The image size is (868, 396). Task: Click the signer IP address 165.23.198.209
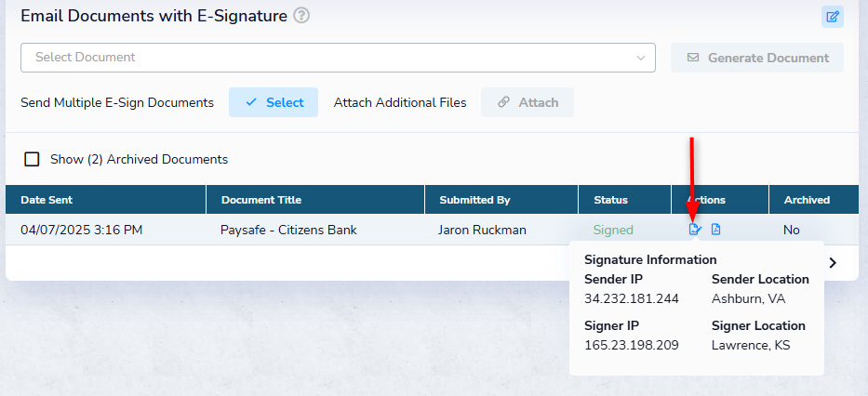pos(631,345)
